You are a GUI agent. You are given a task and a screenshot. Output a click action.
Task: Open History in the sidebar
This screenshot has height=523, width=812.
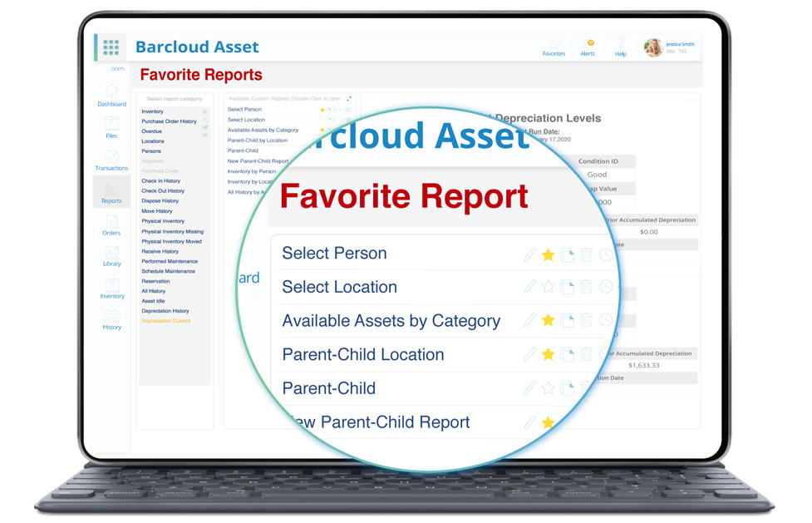point(112,320)
